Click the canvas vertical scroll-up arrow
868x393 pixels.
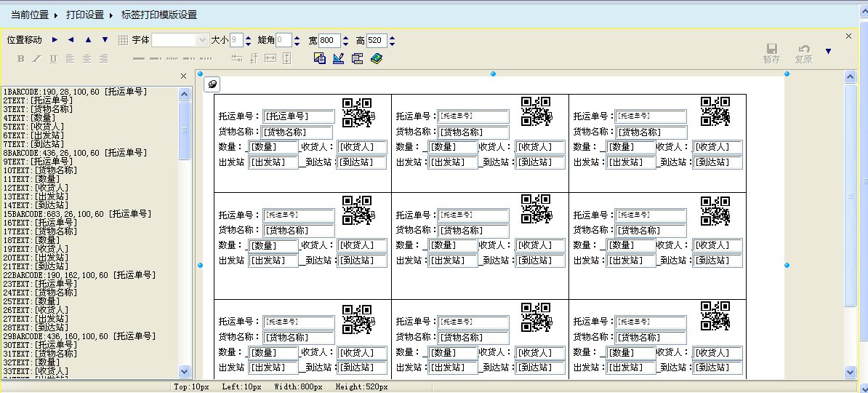(x=851, y=76)
